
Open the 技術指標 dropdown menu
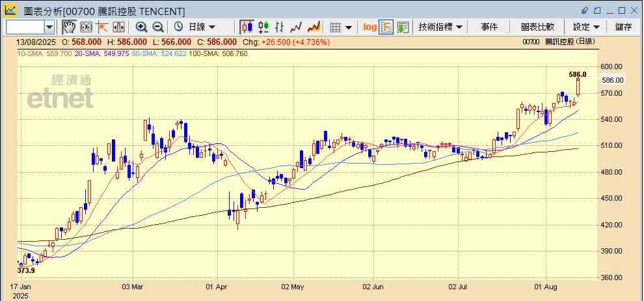coord(440,27)
